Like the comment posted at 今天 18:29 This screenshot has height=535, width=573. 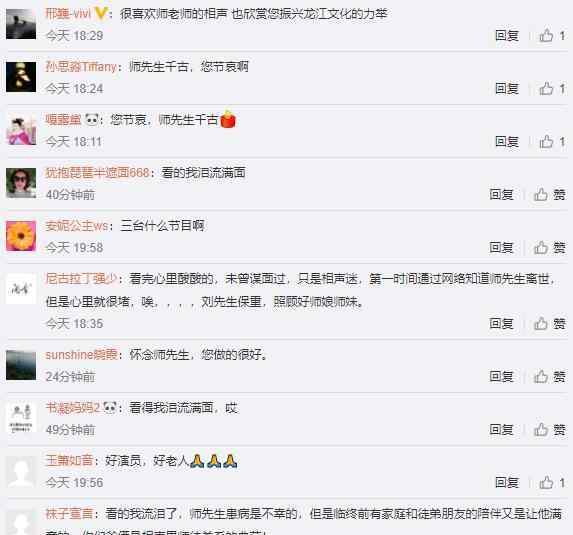tap(552, 35)
